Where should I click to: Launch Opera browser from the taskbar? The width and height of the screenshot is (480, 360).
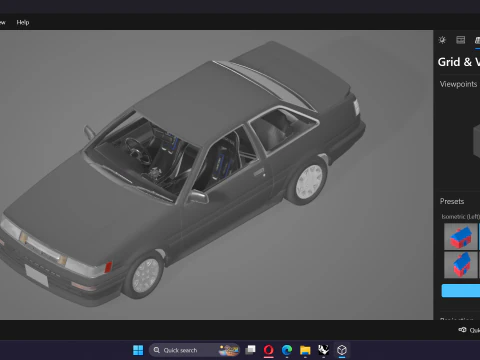(269, 350)
